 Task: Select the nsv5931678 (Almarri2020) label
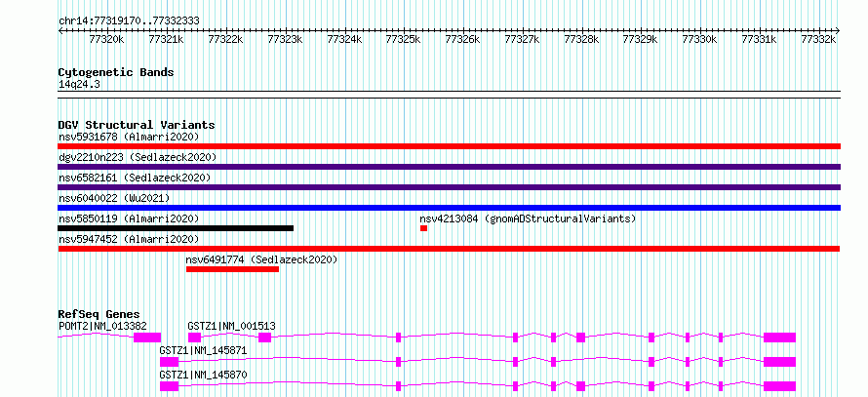(129, 137)
